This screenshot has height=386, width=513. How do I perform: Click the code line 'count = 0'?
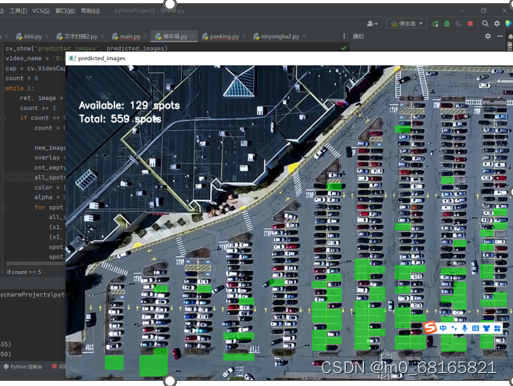point(22,78)
